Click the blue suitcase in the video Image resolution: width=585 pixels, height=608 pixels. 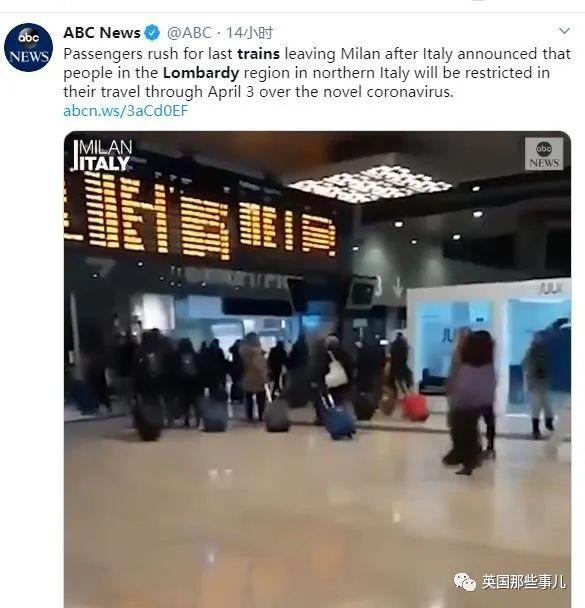[339, 422]
